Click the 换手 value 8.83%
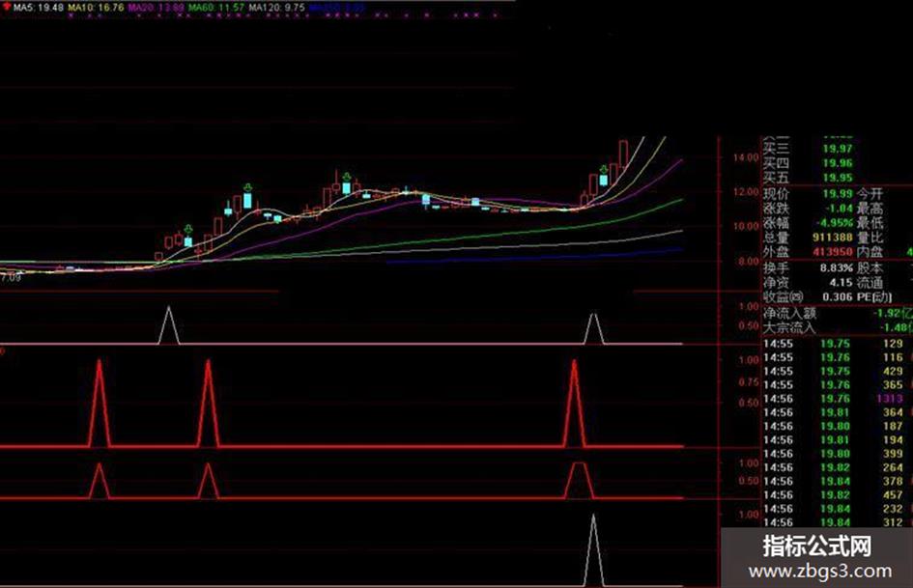 coord(836,268)
